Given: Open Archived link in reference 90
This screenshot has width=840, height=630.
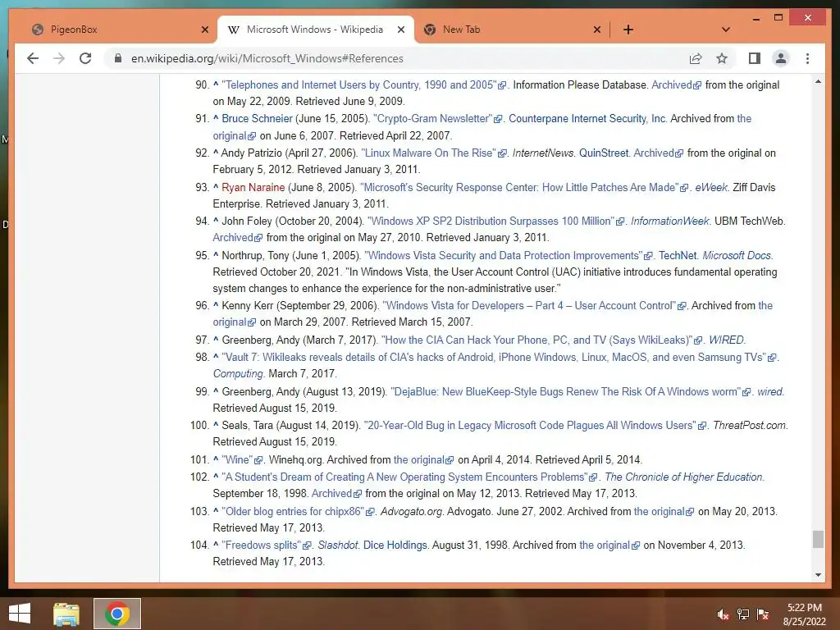Looking at the screenshot, I should 671,84.
